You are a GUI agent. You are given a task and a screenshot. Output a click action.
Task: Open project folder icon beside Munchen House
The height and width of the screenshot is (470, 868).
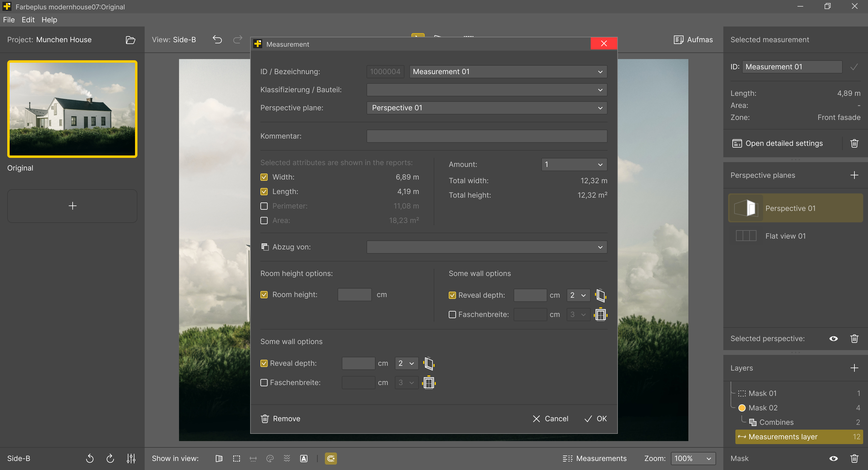point(131,40)
